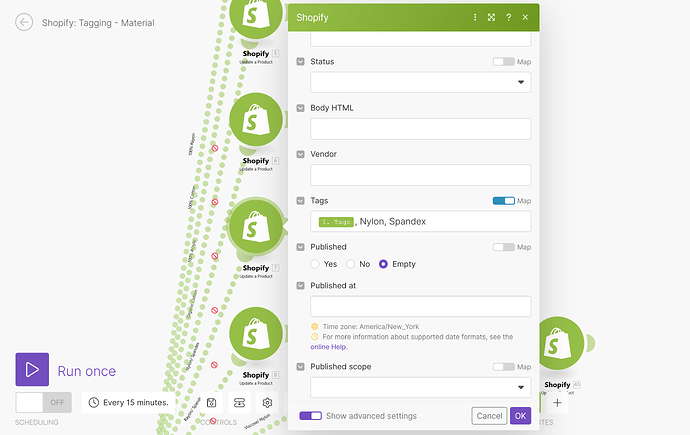Turn on the scheduling OFF switch
Image resolution: width=690 pixels, height=435 pixels.
[x=44, y=402]
